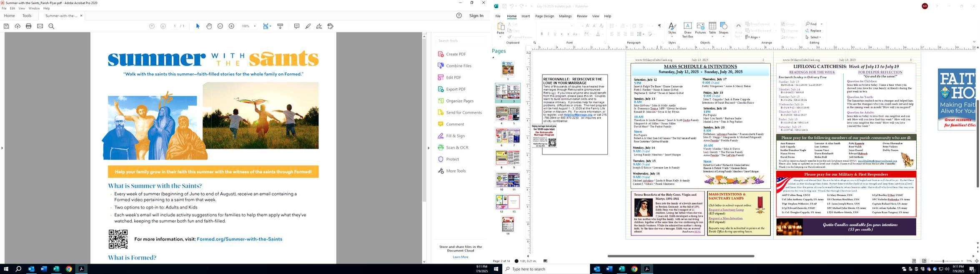Click Learn More under Document Cloud
The height and width of the screenshot is (274, 980).
tap(461, 257)
